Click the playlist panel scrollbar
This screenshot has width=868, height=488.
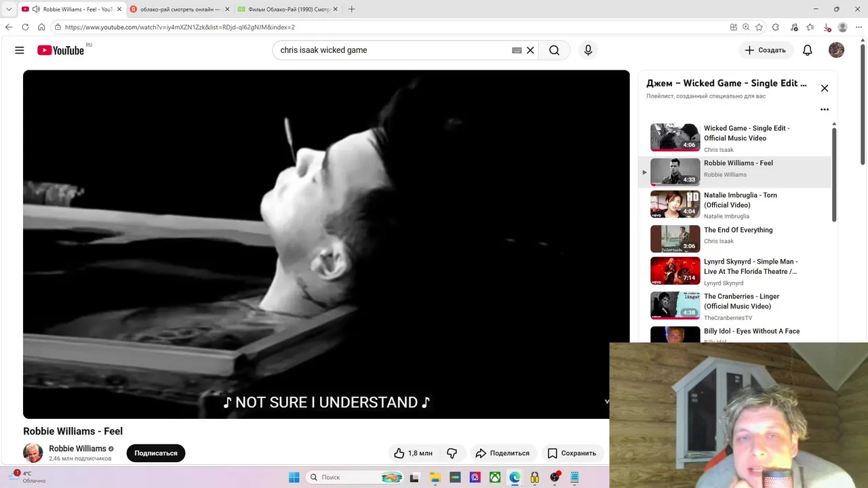tap(835, 174)
